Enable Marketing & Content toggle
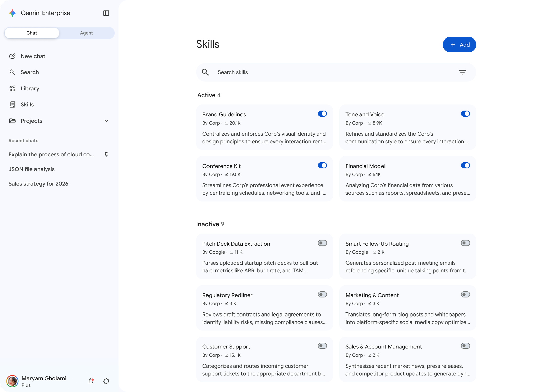Viewport: 554px width, 392px height. [465, 294]
